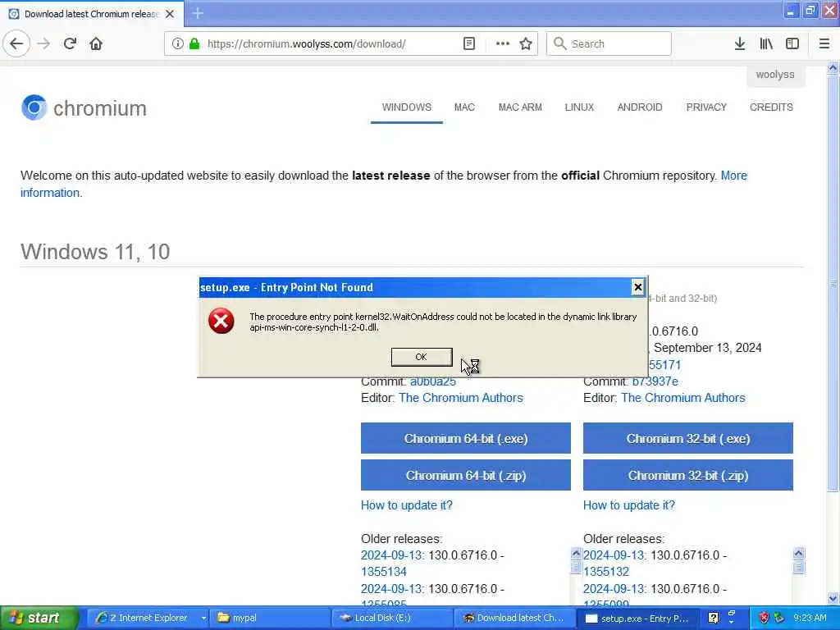This screenshot has height=630, width=840.
Task: Click the woolyss label tab
Action: [775, 75]
